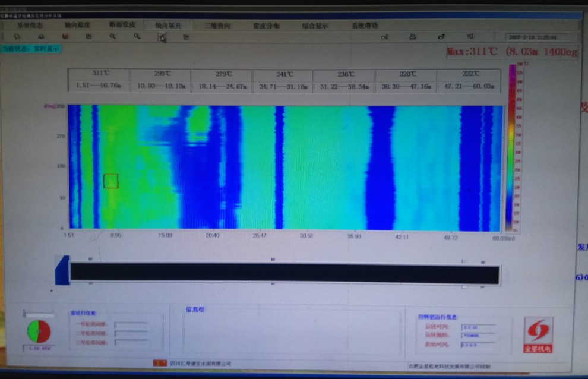Screen dimensions: 588x379
Task: Click the 一号 gap input field
Action: (131, 324)
